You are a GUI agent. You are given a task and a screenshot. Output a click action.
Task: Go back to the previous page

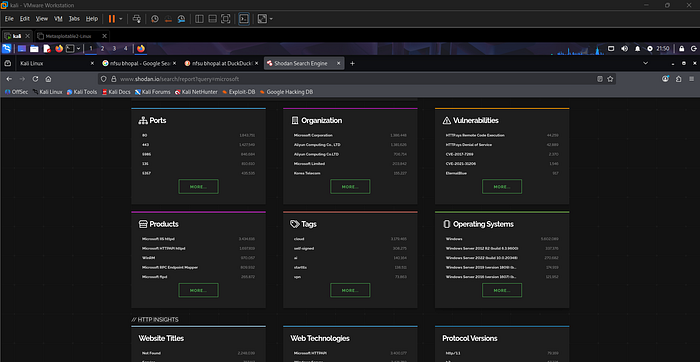pyautogui.click(x=9, y=79)
